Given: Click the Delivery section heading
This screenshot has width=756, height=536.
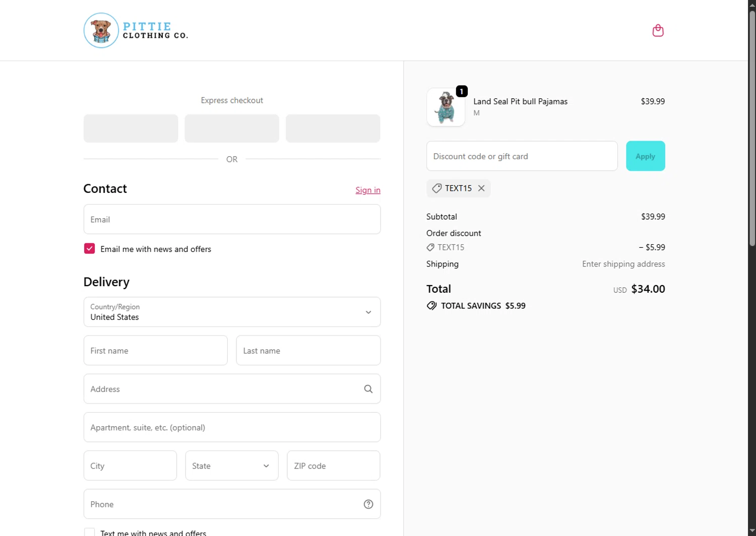Looking at the screenshot, I should [106, 282].
